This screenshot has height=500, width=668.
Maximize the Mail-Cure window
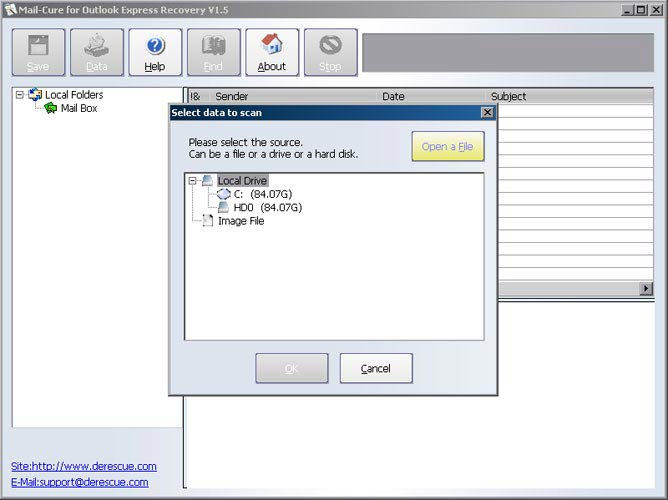pyautogui.click(x=640, y=10)
